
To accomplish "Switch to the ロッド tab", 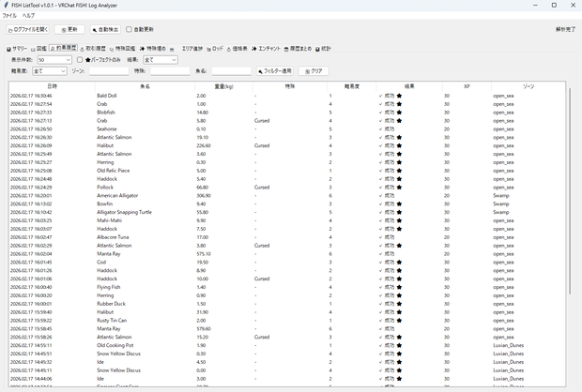I will [x=215, y=49].
